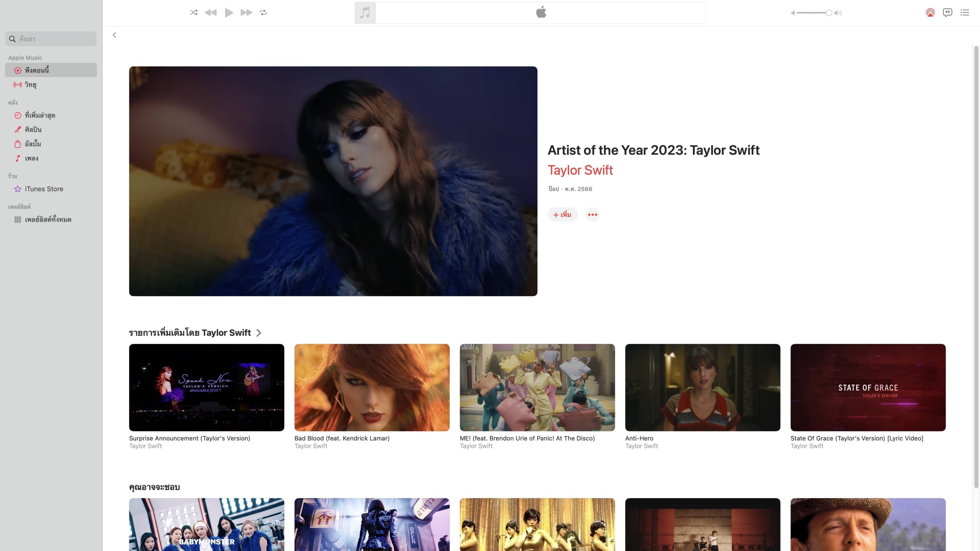Select วิทยุ (Radio) in sidebar

pyautogui.click(x=31, y=85)
